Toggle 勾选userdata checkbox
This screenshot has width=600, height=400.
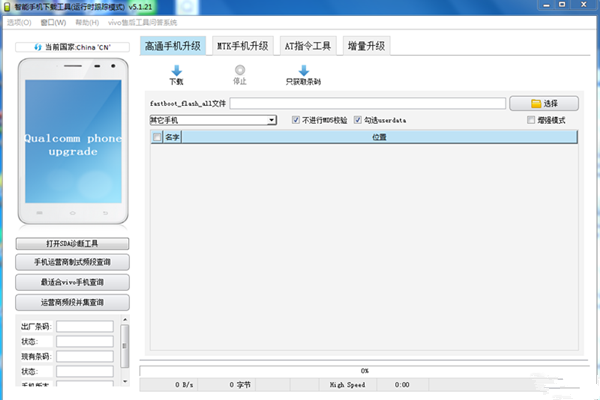[357, 120]
